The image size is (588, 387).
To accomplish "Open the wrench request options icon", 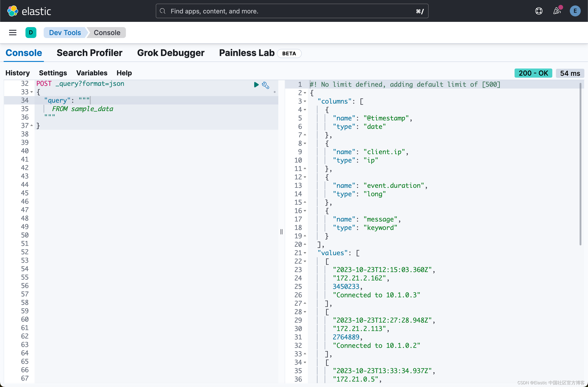I will pyautogui.click(x=266, y=85).
